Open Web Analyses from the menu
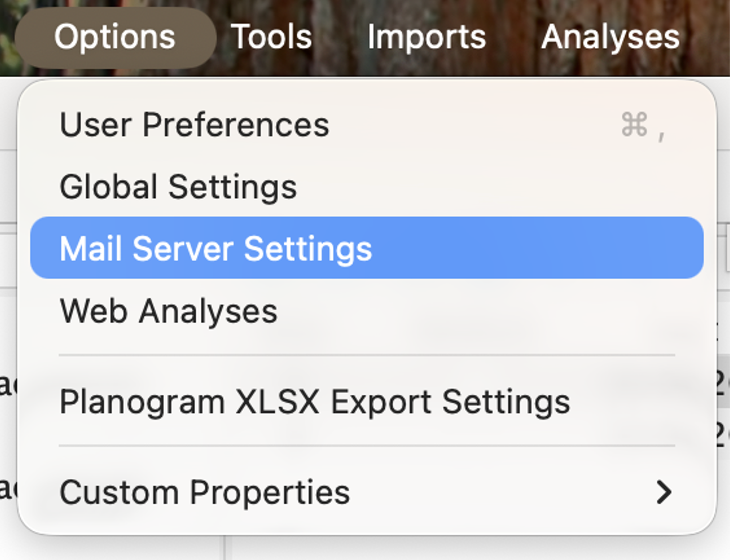Image resolution: width=731 pixels, height=560 pixels. 367,311
